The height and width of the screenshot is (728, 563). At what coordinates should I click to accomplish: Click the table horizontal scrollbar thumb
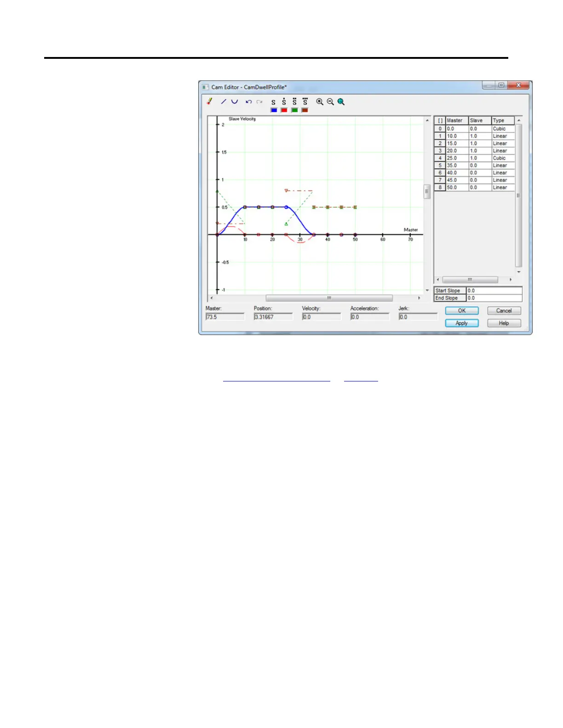point(470,279)
